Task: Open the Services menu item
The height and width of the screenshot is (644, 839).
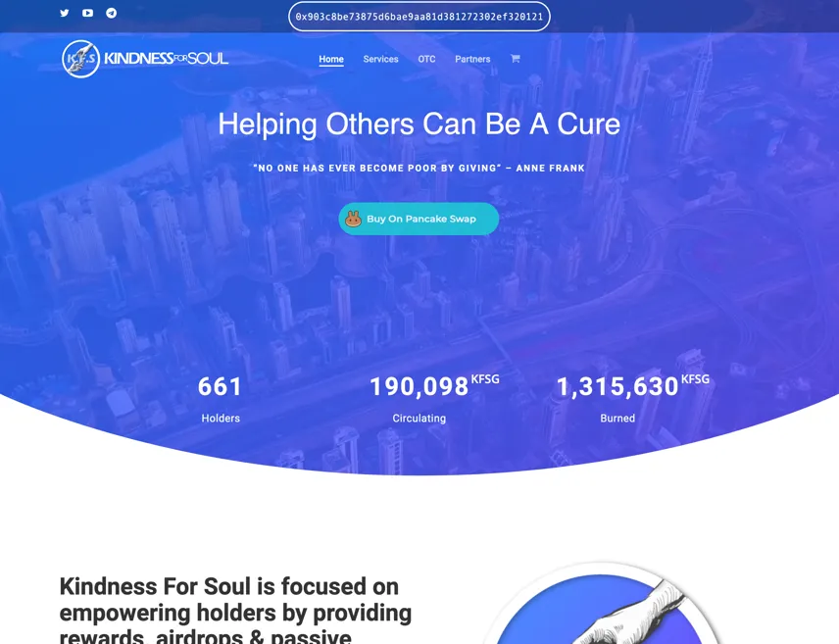Action: 380,59
